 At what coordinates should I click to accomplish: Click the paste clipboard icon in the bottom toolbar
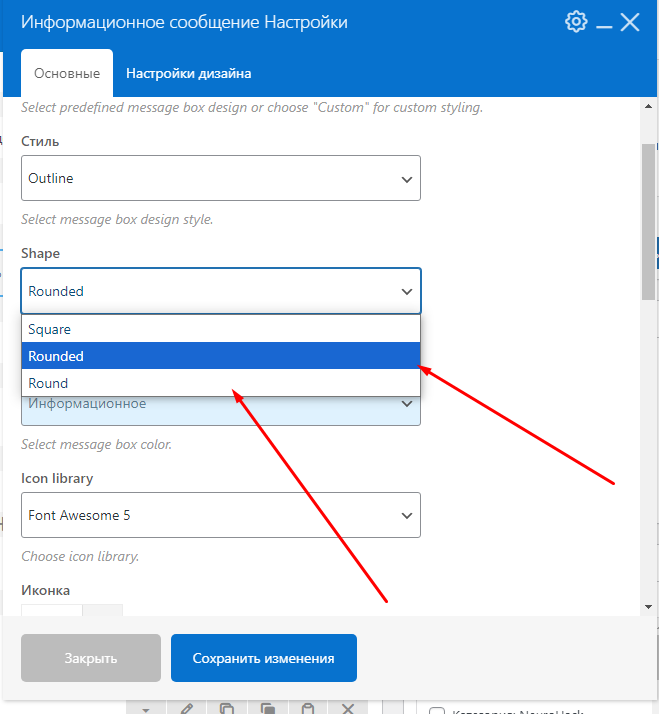click(308, 708)
